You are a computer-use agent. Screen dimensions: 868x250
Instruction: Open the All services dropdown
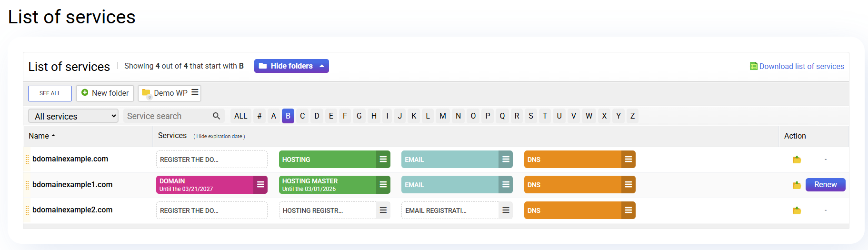click(73, 116)
